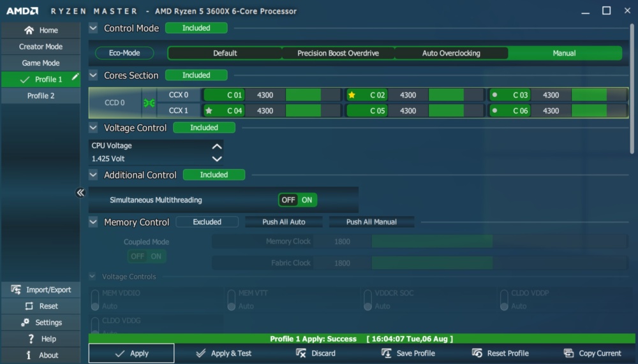The image size is (638, 364).
Task: Click the Save Profile button label
Action: pos(416,353)
